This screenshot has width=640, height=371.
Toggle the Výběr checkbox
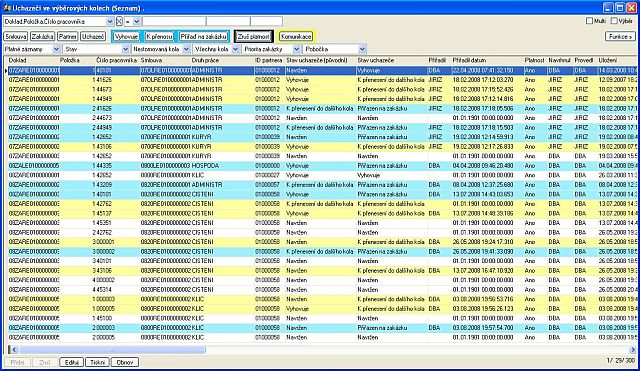[614, 21]
